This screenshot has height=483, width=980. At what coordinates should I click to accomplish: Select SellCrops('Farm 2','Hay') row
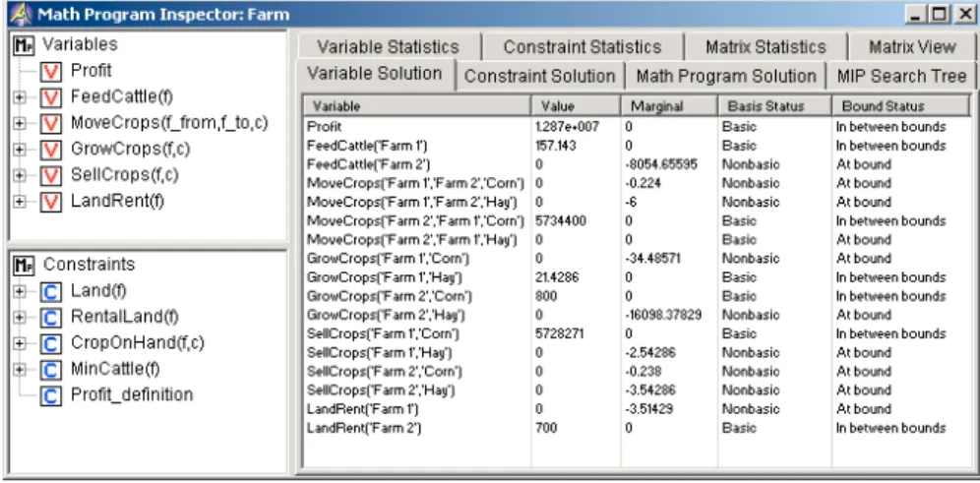tap(637, 391)
